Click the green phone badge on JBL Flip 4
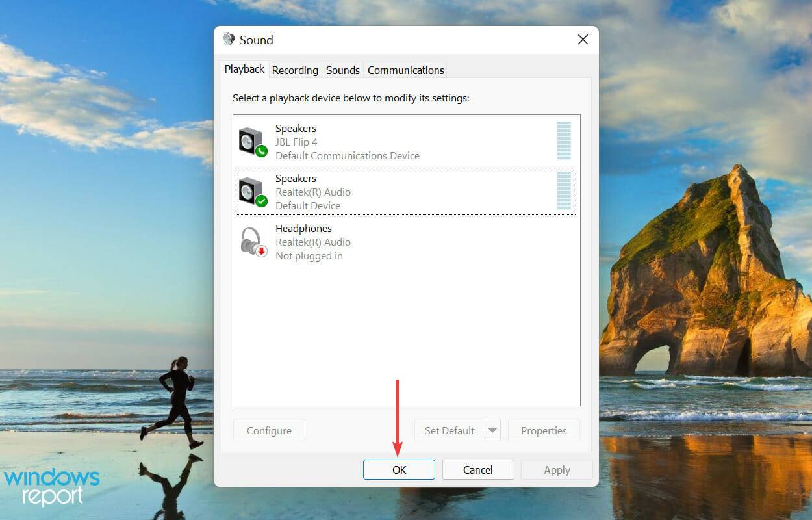812x520 pixels. (x=261, y=150)
